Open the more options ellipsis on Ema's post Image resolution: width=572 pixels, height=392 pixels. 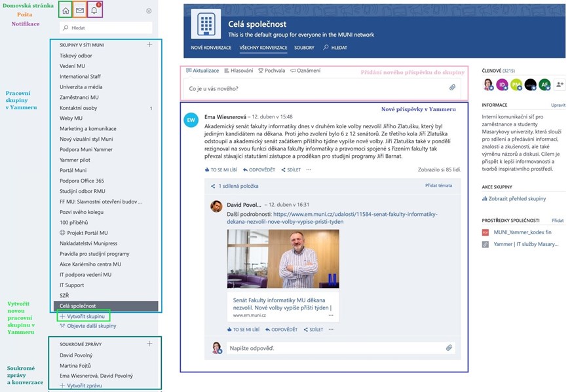pyautogui.click(x=309, y=169)
